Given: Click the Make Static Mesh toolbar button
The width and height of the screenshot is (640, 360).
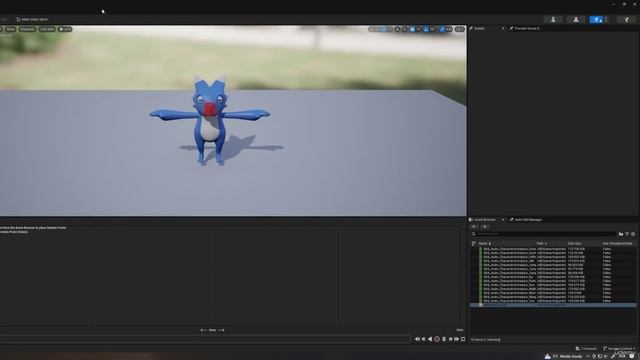Looking at the screenshot, I should click(x=32, y=19).
